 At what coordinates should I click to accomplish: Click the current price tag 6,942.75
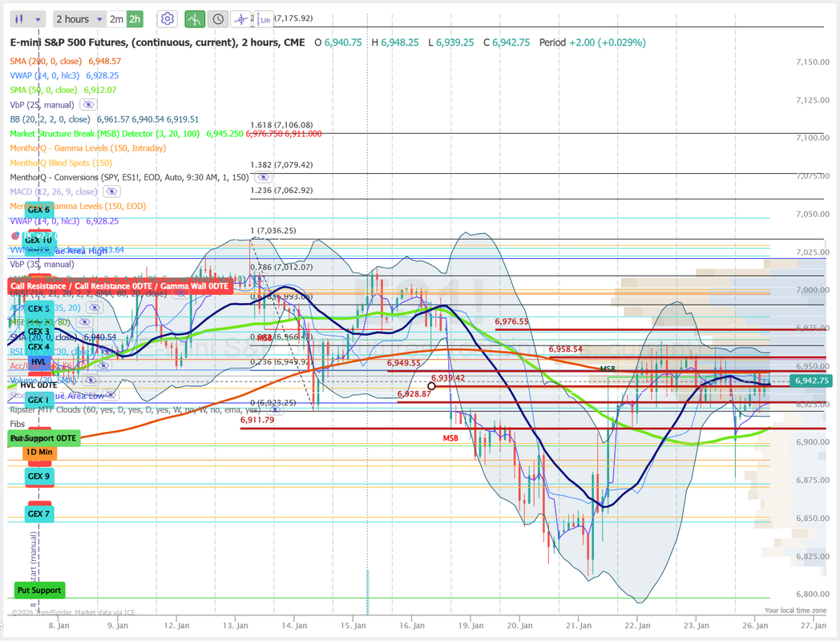pyautogui.click(x=810, y=381)
